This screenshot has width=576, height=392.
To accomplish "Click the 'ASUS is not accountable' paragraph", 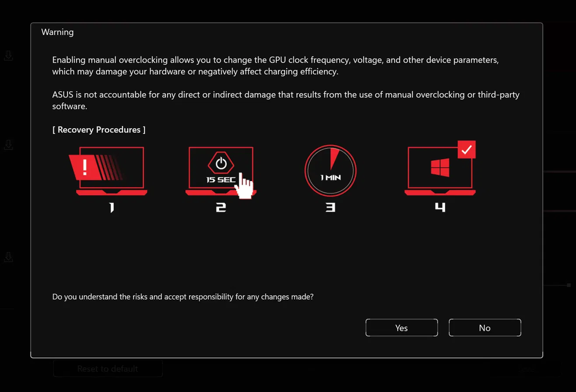I will click(x=286, y=100).
